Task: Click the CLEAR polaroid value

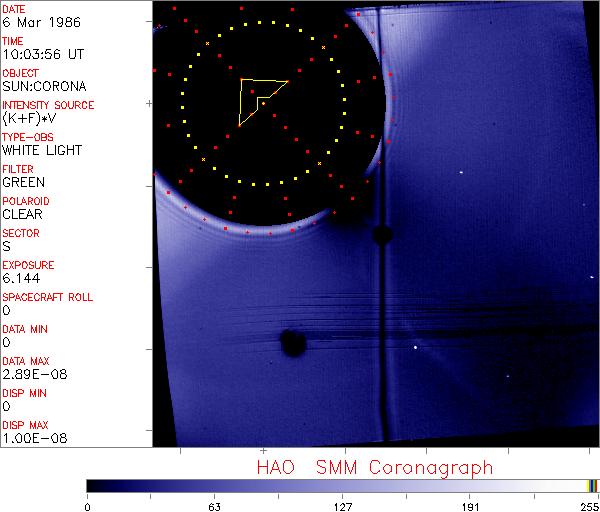Action: [x=23, y=214]
